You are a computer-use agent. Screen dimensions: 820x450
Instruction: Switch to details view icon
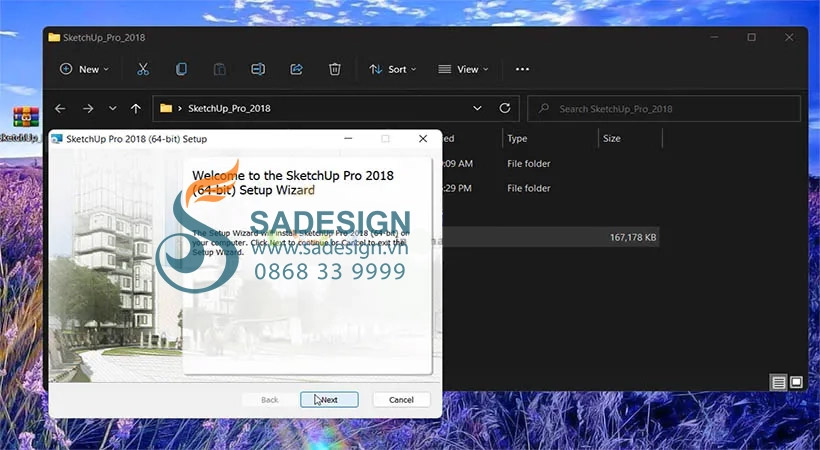778,382
